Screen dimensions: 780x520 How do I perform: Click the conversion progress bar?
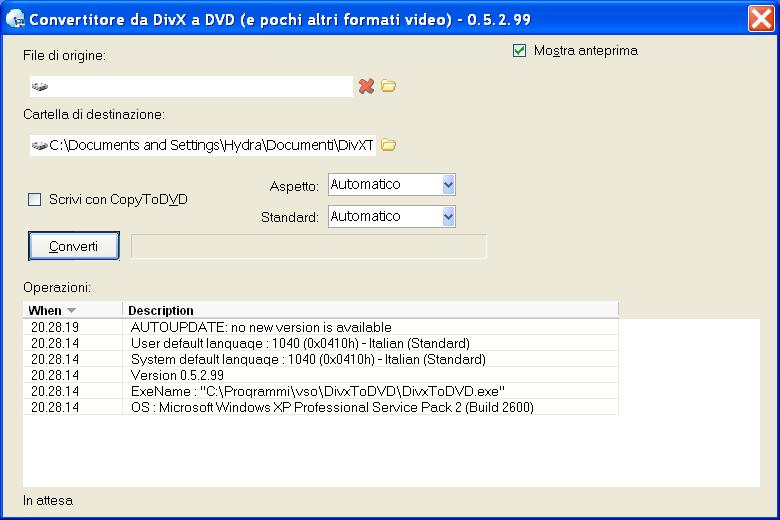(x=309, y=246)
